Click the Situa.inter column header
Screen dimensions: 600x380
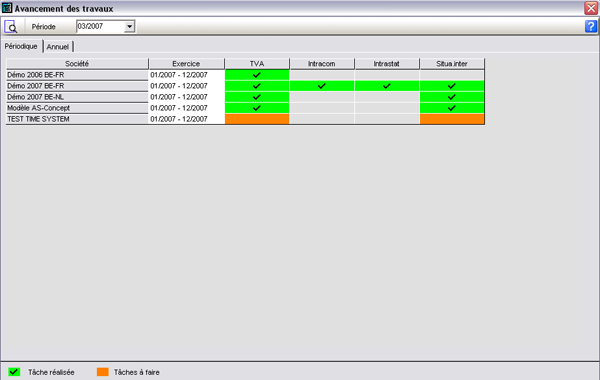[452, 64]
